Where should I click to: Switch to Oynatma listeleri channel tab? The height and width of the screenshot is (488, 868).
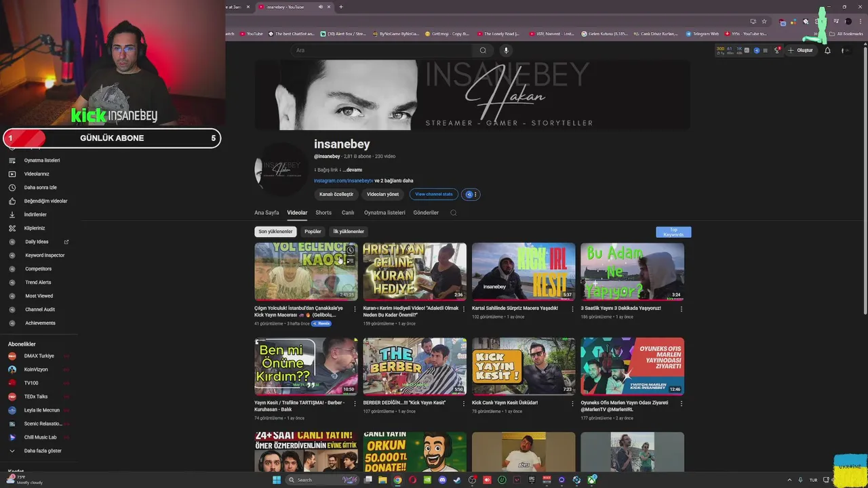pyautogui.click(x=384, y=213)
